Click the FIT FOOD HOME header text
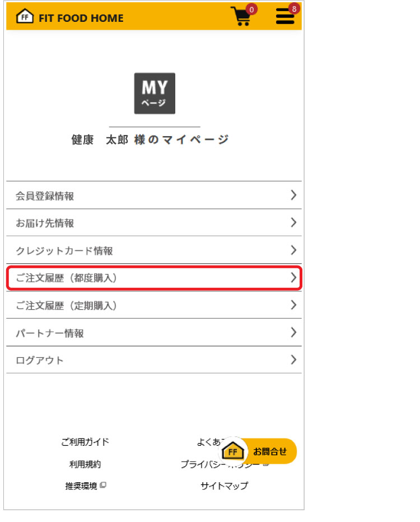420x522 pixels. pyautogui.click(x=81, y=18)
